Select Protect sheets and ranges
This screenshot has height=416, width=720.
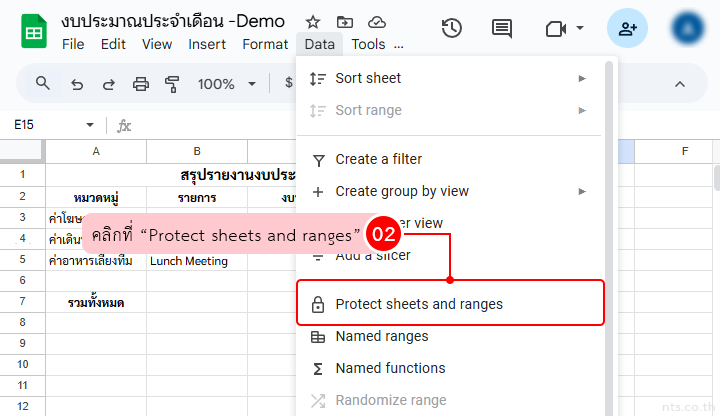[450, 304]
